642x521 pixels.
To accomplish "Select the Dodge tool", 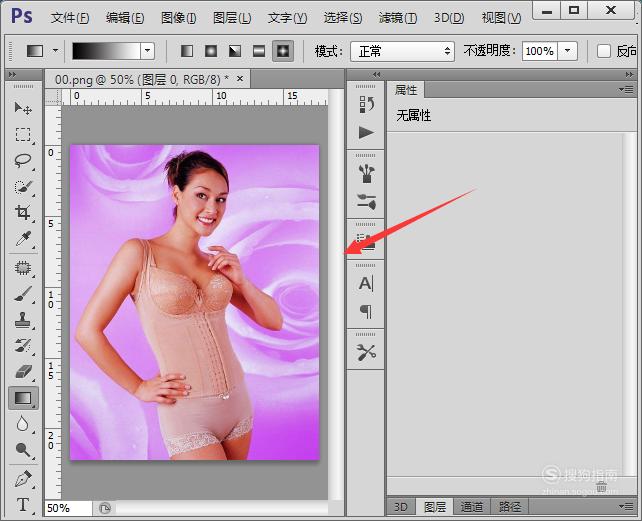I will pos(23,450).
